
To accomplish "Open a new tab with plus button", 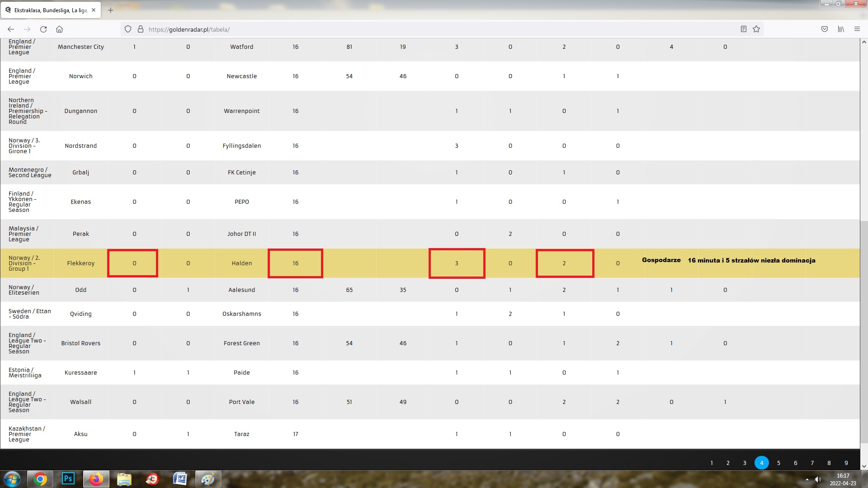I will [x=110, y=10].
